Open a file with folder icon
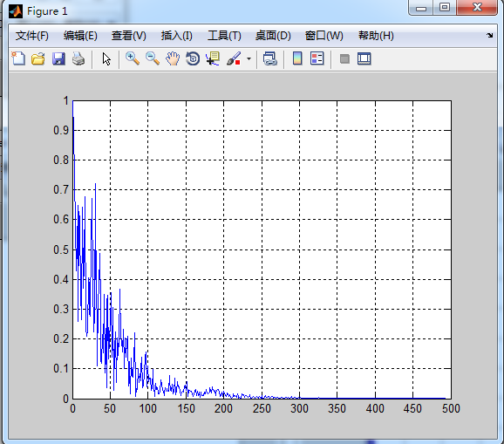This screenshot has width=504, height=444. 38,59
